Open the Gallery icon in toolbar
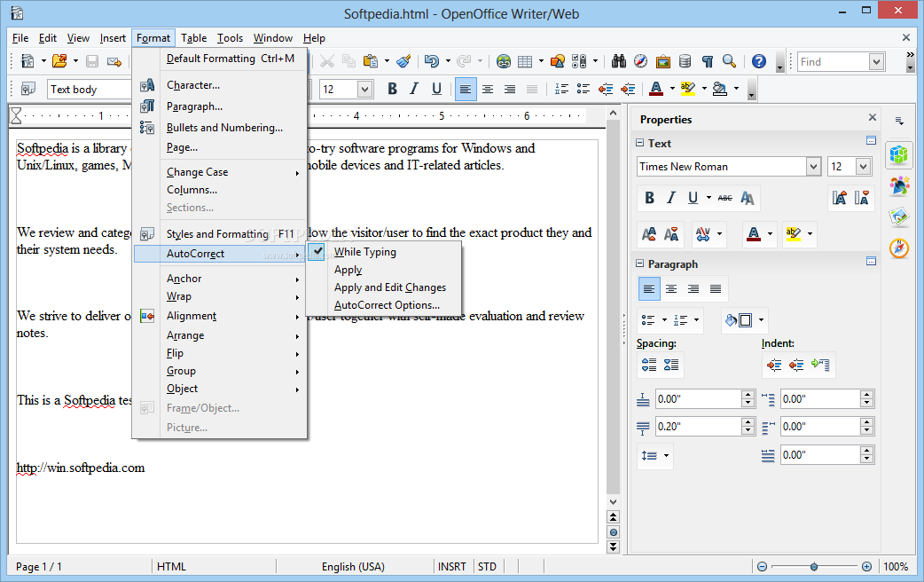The width and height of the screenshot is (924, 582). click(x=663, y=61)
